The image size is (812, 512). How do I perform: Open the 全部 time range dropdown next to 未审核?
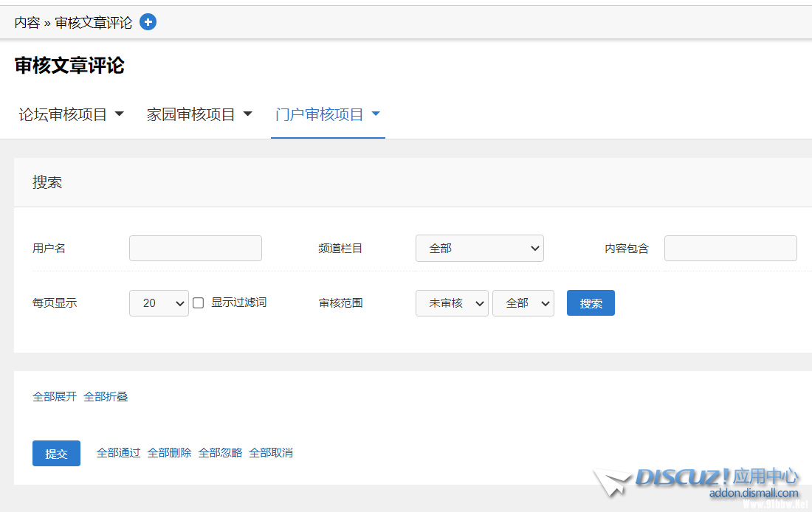[x=523, y=303]
